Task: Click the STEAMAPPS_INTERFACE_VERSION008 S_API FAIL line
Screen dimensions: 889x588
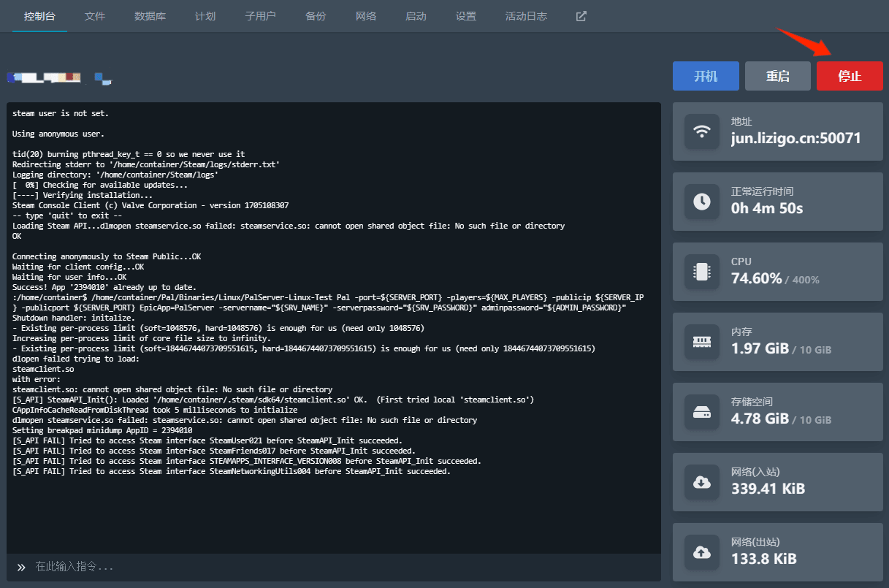Action: click(247, 461)
